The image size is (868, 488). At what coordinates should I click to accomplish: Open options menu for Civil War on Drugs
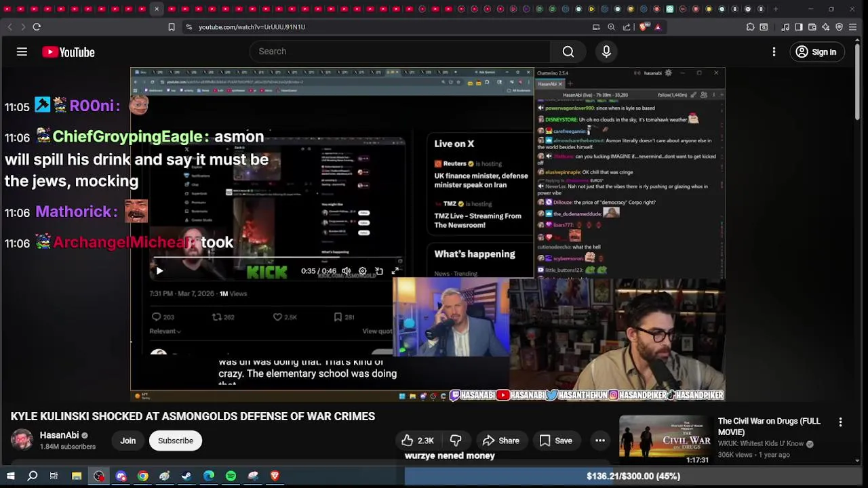(x=840, y=422)
